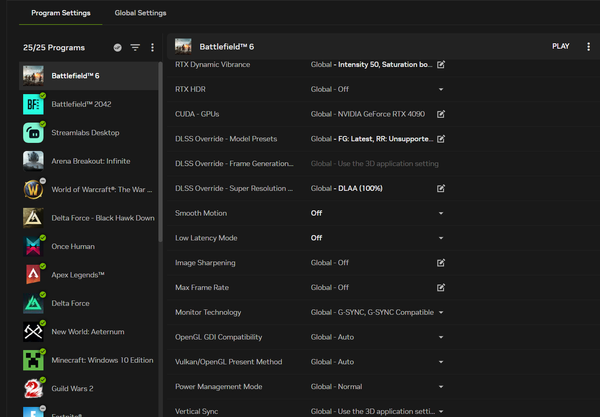Edit DLSS Override - Model Presets
Image resolution: width=600 pixels, height=417 pixels.
point(441,139)
